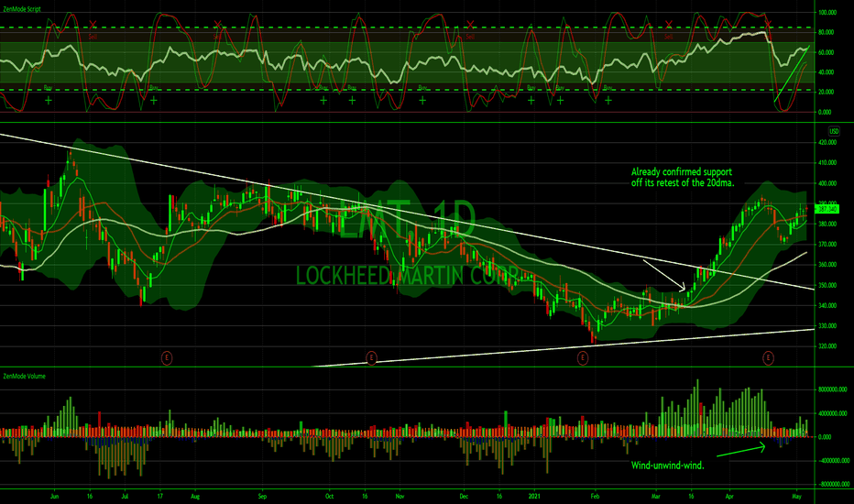Viewport: 854px width, 504px height.
Task: Click the USD currency label on price axis
Action: [x=834, y=131]
